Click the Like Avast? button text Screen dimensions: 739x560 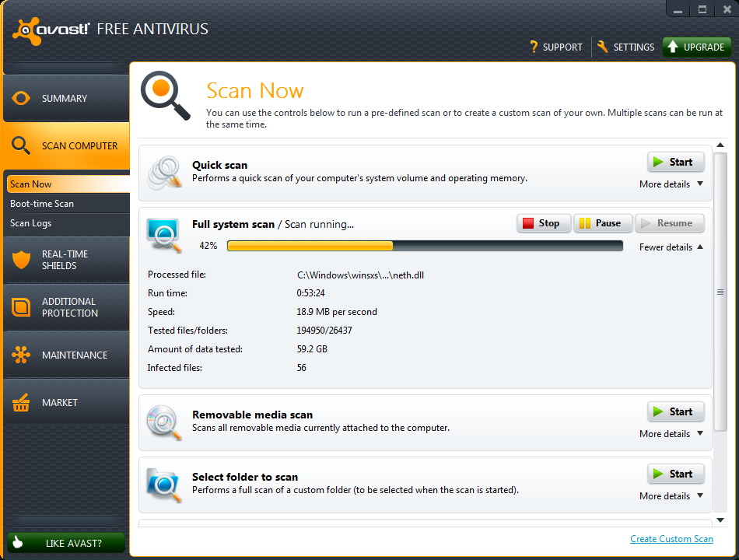coord(74,543)
